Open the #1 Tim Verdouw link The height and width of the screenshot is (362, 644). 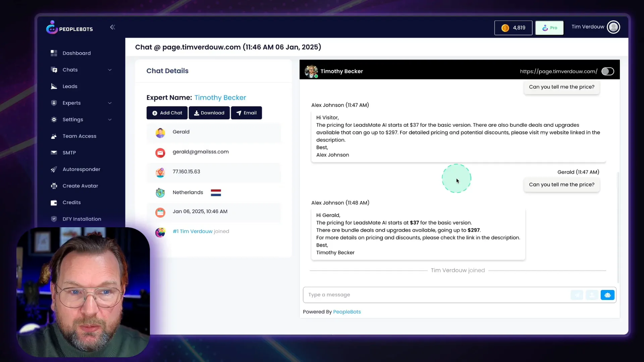tap(192, 231)
